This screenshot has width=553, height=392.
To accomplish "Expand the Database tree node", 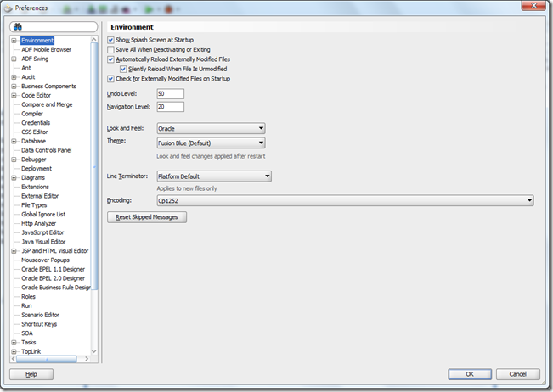I will click(14, 141).
